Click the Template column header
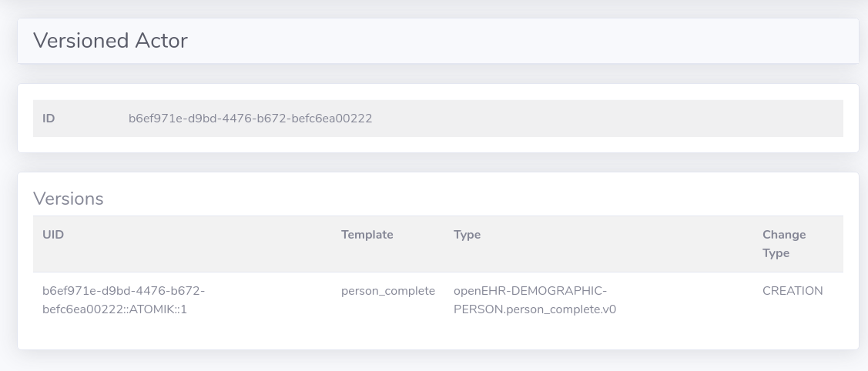The height and width of the screenshot is (371, 868). [367, 235]
